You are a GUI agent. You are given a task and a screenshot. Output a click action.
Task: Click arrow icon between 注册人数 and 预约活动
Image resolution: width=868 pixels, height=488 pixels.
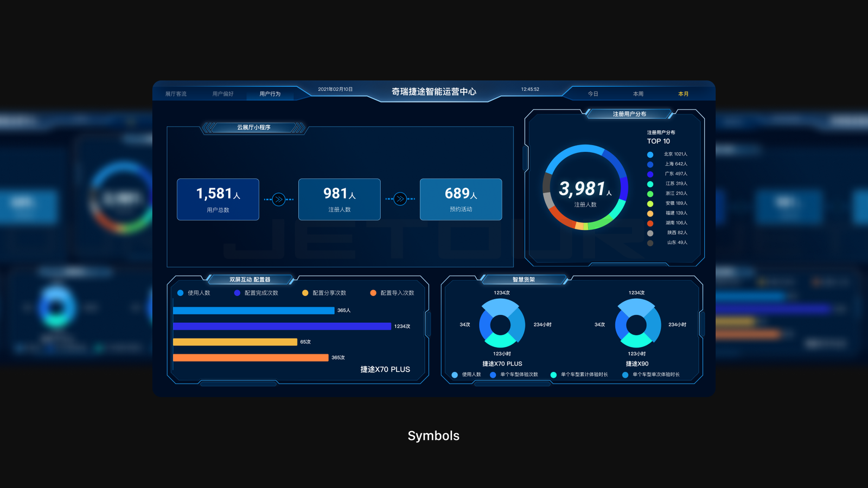point(400,200)
